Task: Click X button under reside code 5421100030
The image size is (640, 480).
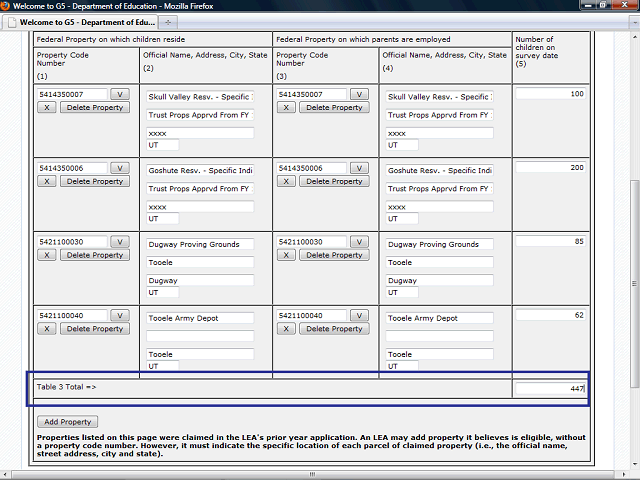Action: coord(47,255)
